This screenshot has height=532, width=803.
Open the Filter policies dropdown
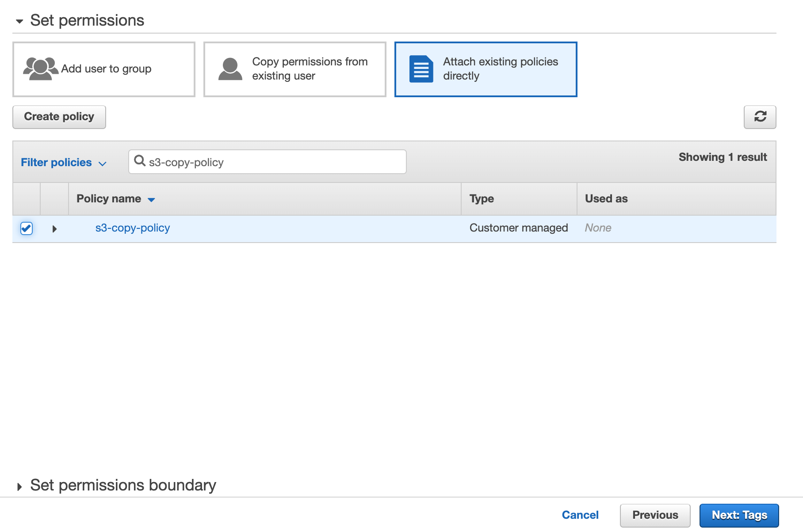pos(63,163)
